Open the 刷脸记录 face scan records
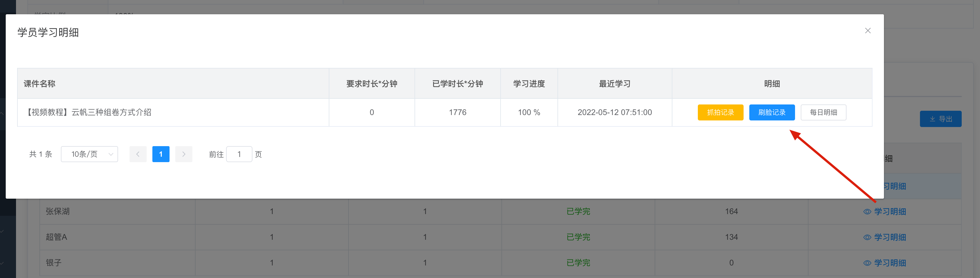Viewport: 980px width, 278px height. pos(772,112)
